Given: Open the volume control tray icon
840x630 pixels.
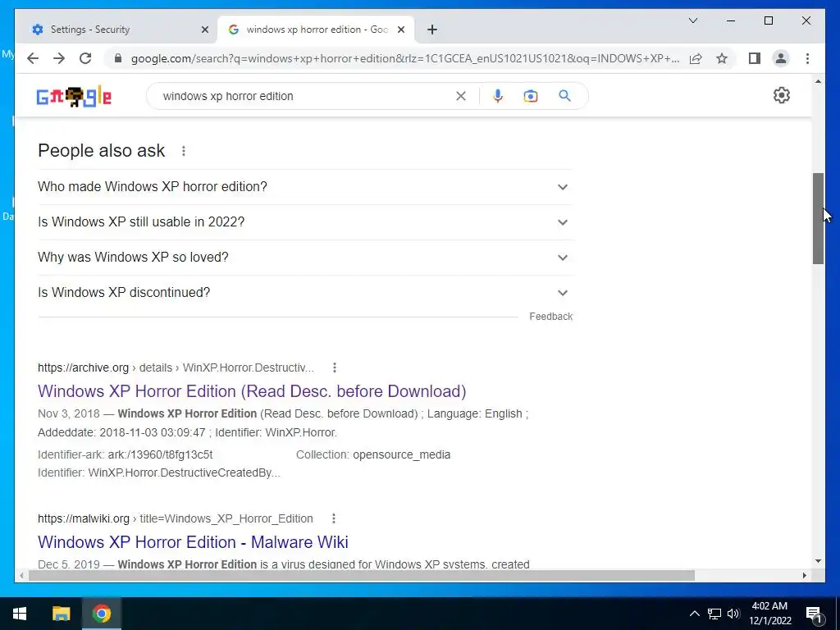Looking at the screenshot, I should click(x=733, y=614).
